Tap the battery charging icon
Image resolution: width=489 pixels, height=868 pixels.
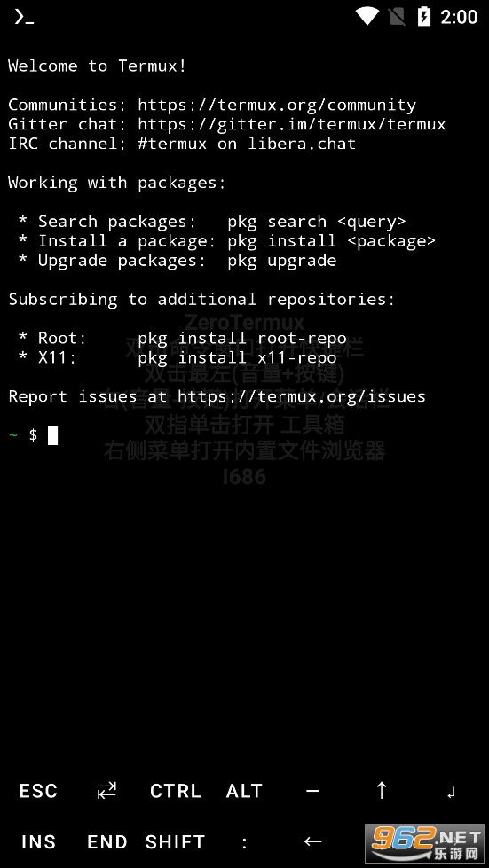[x=423, y=17]
